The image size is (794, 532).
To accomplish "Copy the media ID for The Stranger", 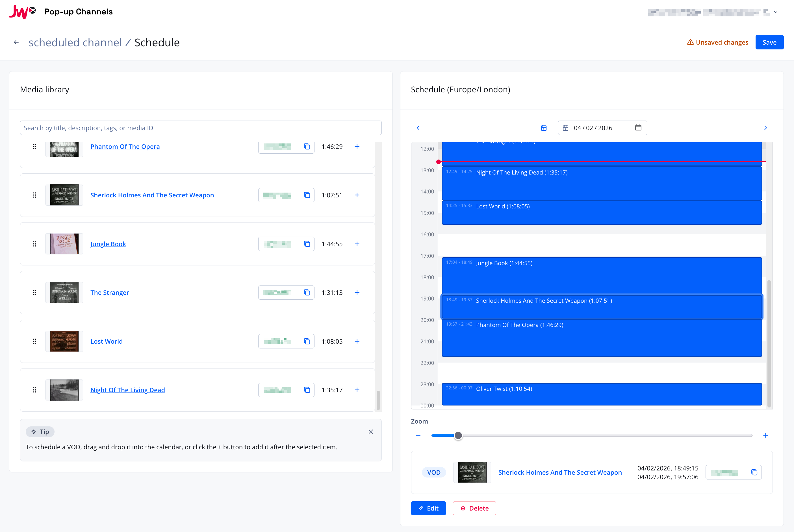I will (307, 293).
